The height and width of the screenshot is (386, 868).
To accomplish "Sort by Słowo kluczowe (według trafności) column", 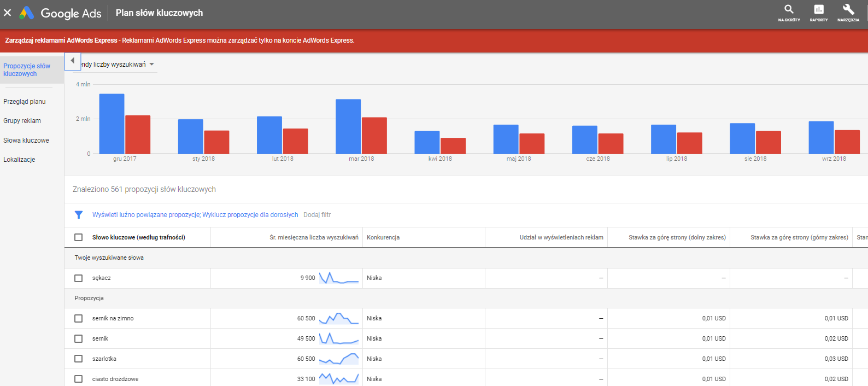I will click(x=139, y=237).
